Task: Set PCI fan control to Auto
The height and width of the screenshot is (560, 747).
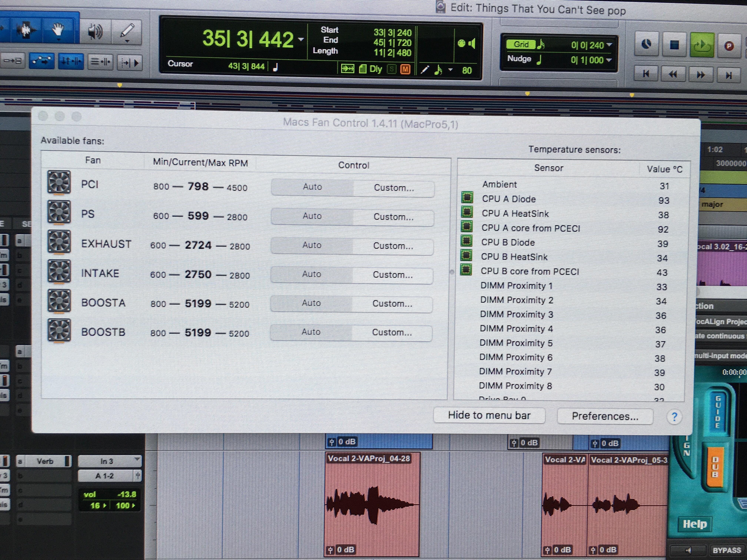Action: pos(312,187)
